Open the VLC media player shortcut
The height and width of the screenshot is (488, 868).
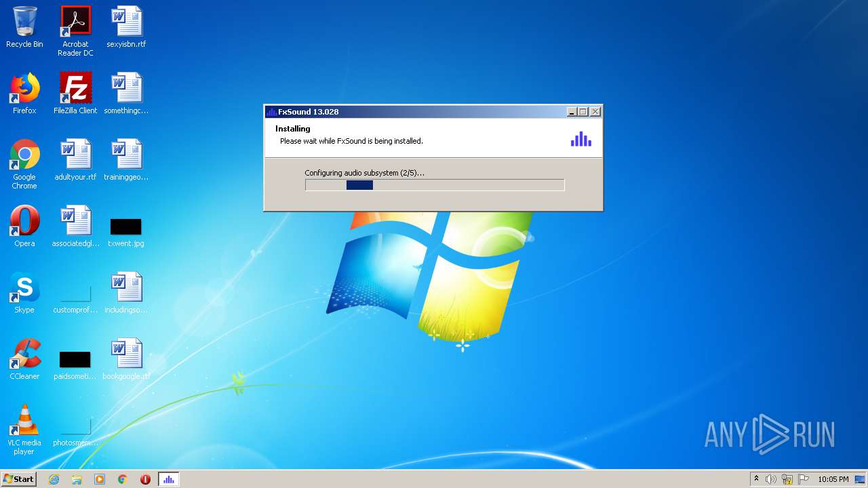pos(24,430)
